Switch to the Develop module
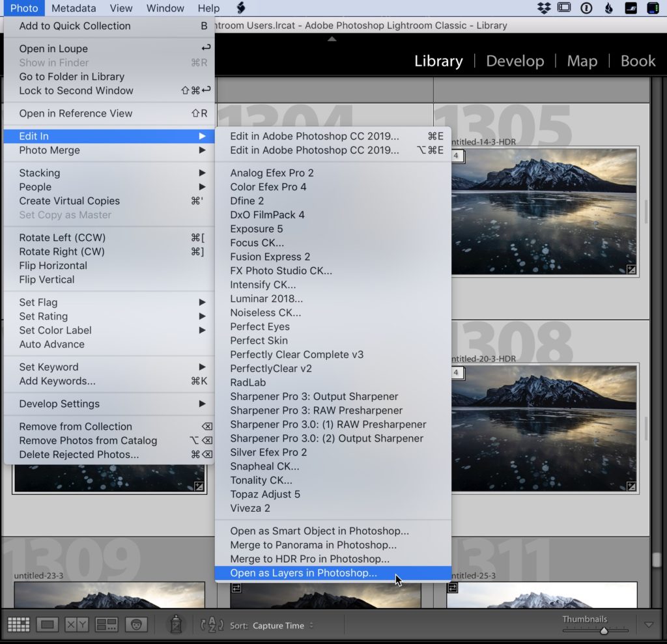This screenshot has height=644, width=667. [x=515, y=61]
